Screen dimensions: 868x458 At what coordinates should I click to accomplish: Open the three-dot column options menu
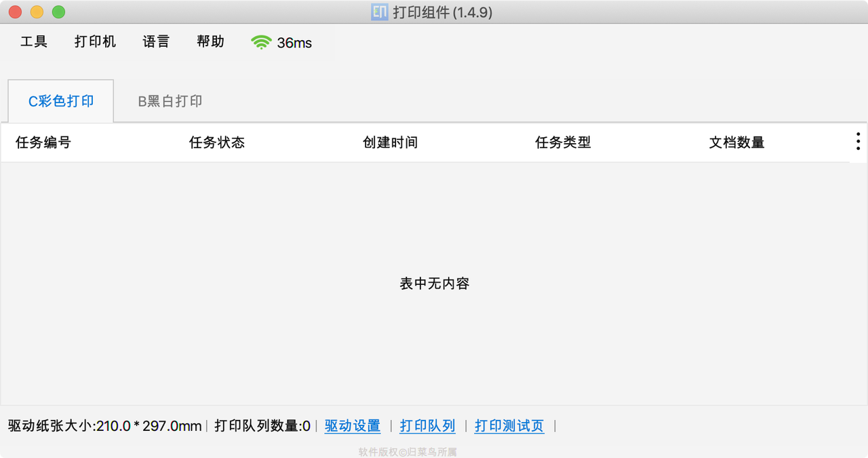point(857,140)
